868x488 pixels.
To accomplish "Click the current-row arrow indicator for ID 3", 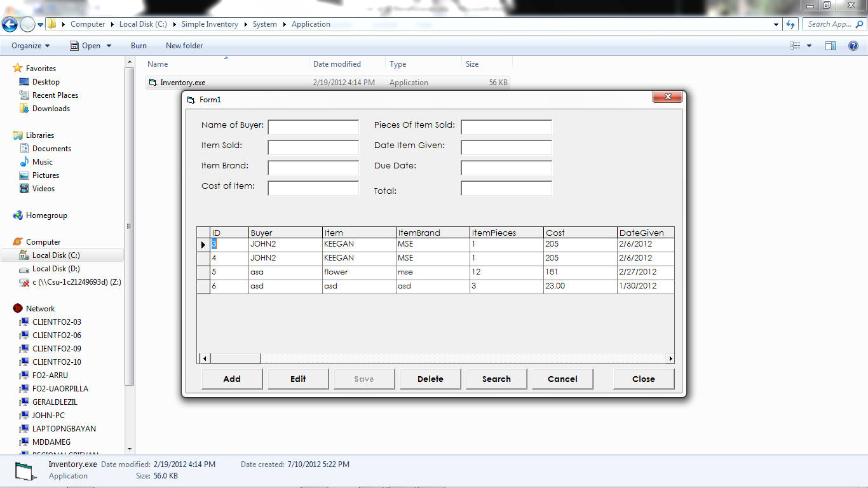I will 203,244.
